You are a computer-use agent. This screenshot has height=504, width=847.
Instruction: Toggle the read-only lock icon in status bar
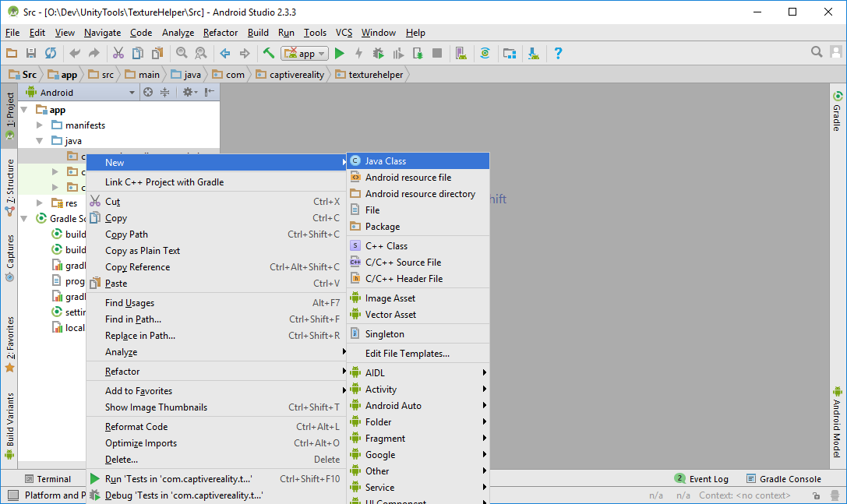pyautogui.click(x=816, y=495)
